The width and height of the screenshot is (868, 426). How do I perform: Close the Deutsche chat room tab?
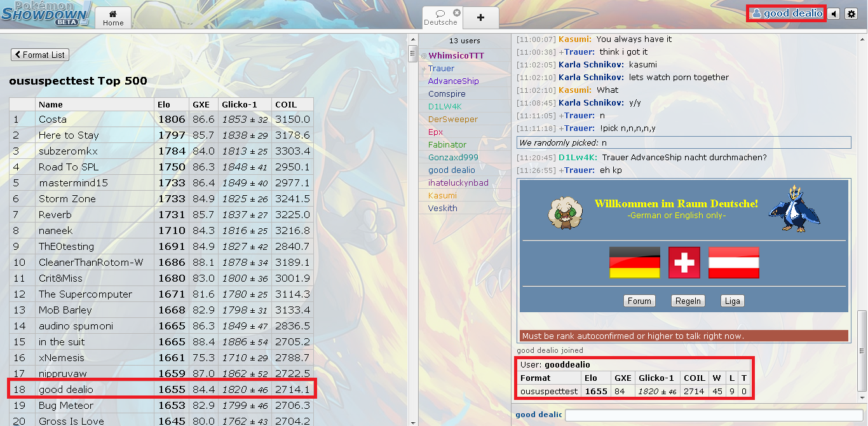(x=456, y=13)
